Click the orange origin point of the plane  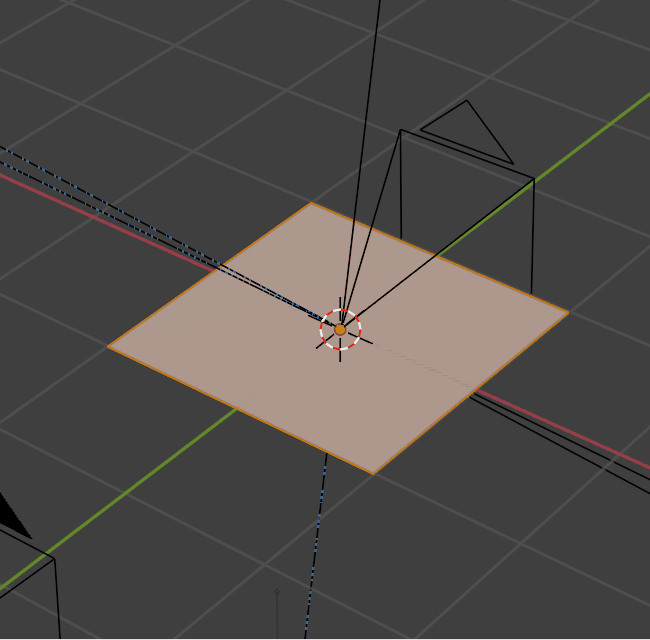[340, 330]
